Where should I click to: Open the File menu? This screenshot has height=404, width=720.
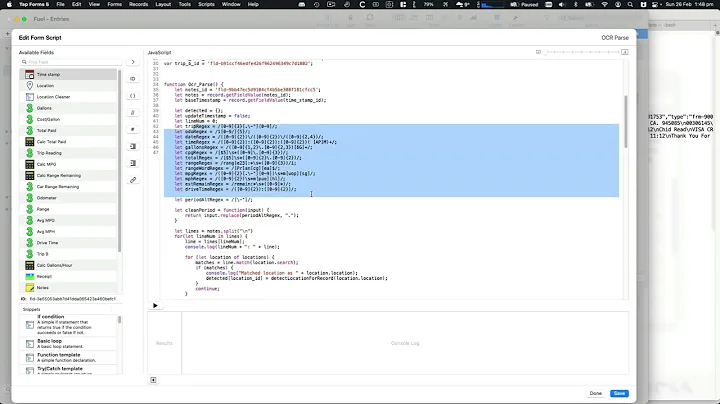click(60, 4)
